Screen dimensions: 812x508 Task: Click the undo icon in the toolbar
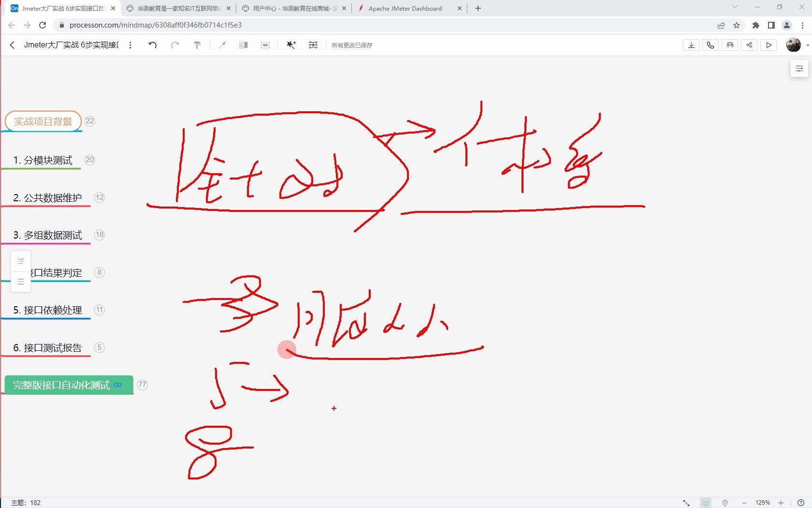153,45
